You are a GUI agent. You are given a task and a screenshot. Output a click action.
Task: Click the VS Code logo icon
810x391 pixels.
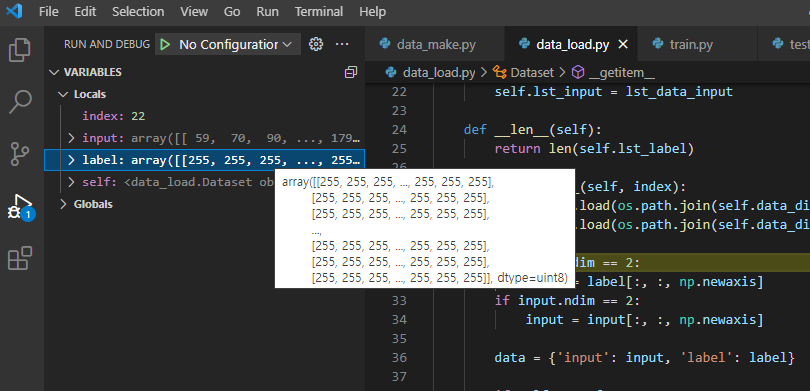14,11
